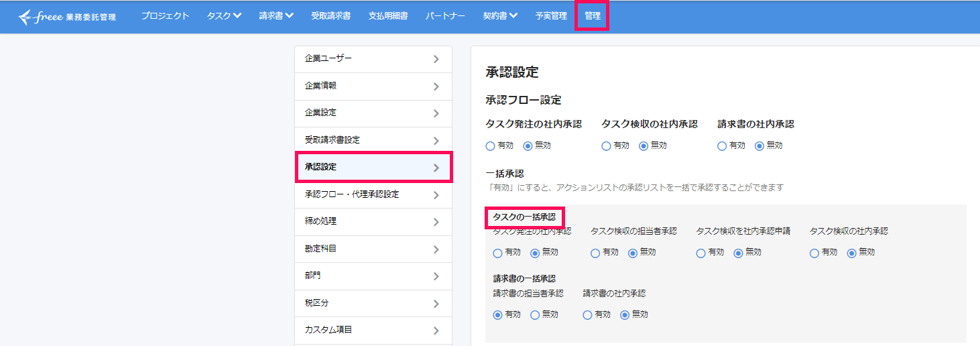Click the タスクの一括承認 label

(x=524, y=217)
